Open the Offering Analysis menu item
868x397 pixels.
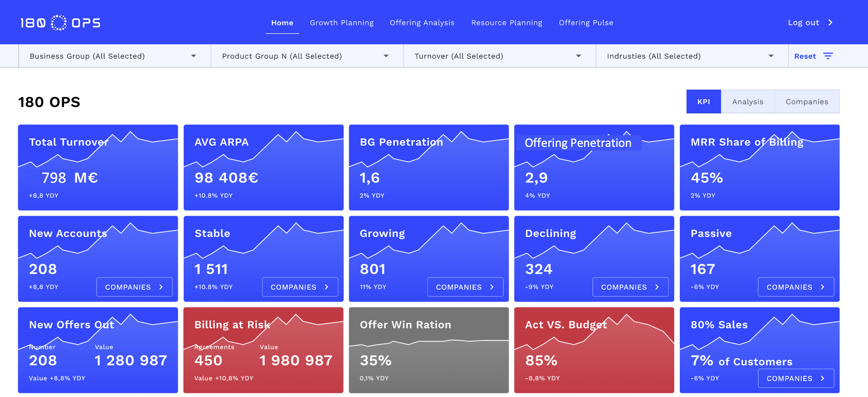tap(422, 22)
